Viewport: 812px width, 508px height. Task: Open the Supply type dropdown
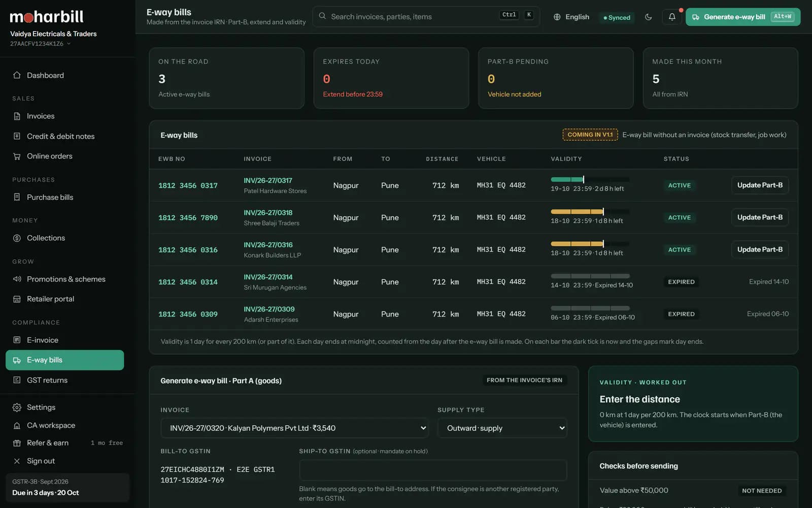point(502,428)
